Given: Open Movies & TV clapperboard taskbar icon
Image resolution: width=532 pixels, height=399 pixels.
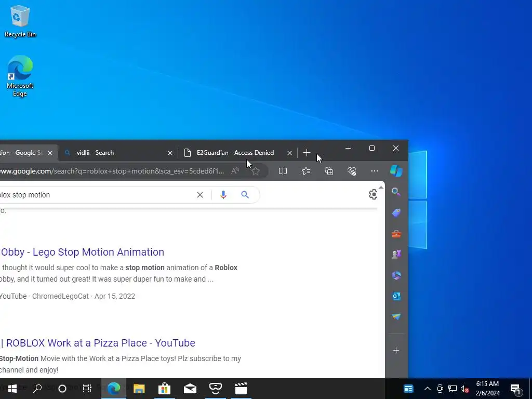Looking at the screenshot, I should [241, 389].
